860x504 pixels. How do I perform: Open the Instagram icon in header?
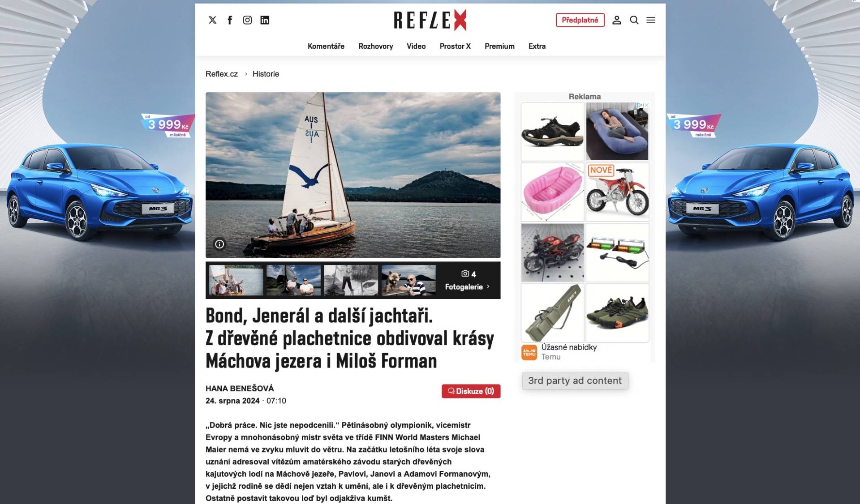click(x=247, y=20)
